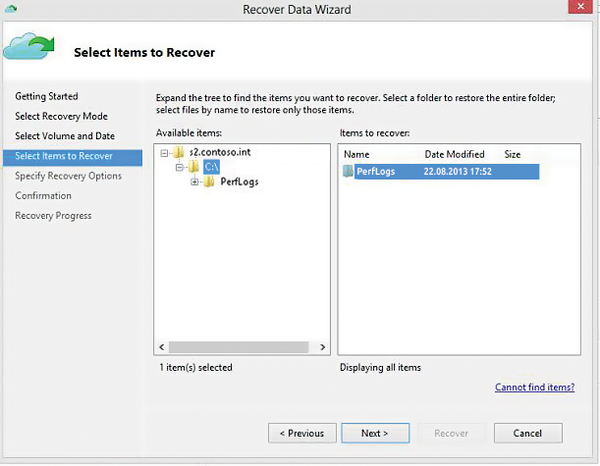Viewport: 600px width, 466px height.
Task: Collapse the s2.contoso.int tree node
Action: (164, 153)
